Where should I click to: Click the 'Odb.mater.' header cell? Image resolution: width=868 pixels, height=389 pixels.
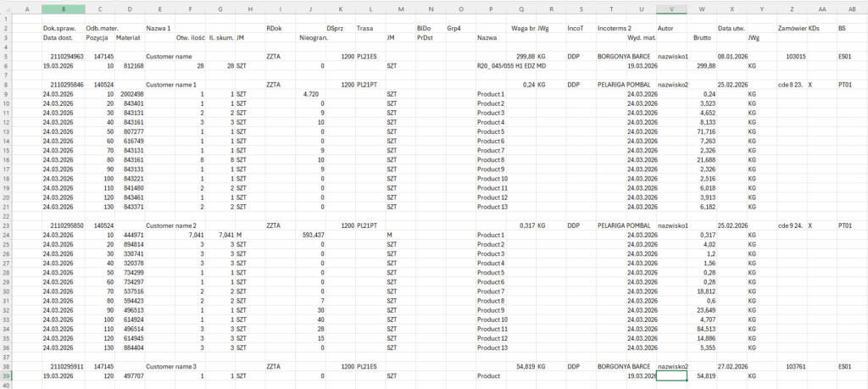point(100,28)
